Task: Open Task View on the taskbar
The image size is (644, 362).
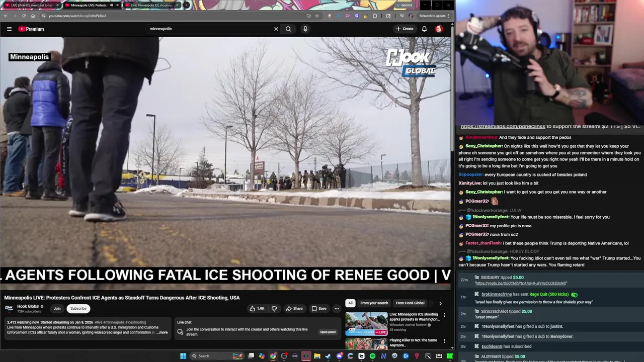Action: pyautogui.click(x=251, y=356)
